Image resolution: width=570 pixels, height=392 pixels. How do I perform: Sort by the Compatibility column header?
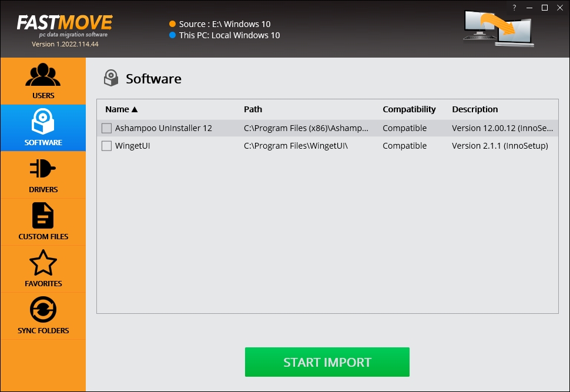(409, 109)
